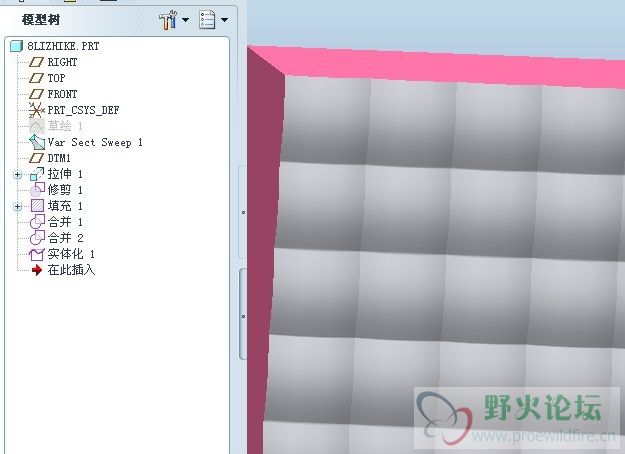Image resolution: width=625 pixels, height=454 pixels.
Task: Click the 合并 2 merge icon
Action: (x=37, y=238)
